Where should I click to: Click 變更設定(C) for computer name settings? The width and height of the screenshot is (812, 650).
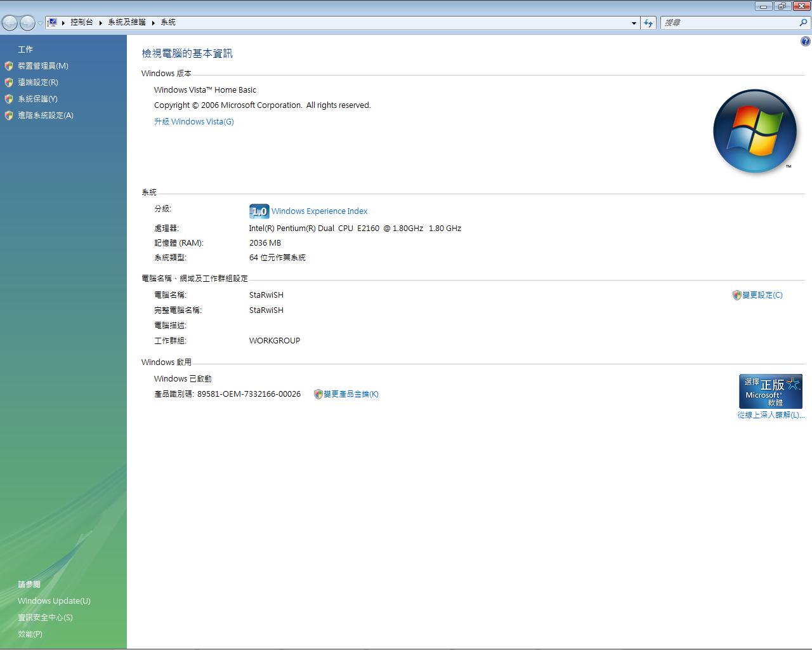(762, 295)
